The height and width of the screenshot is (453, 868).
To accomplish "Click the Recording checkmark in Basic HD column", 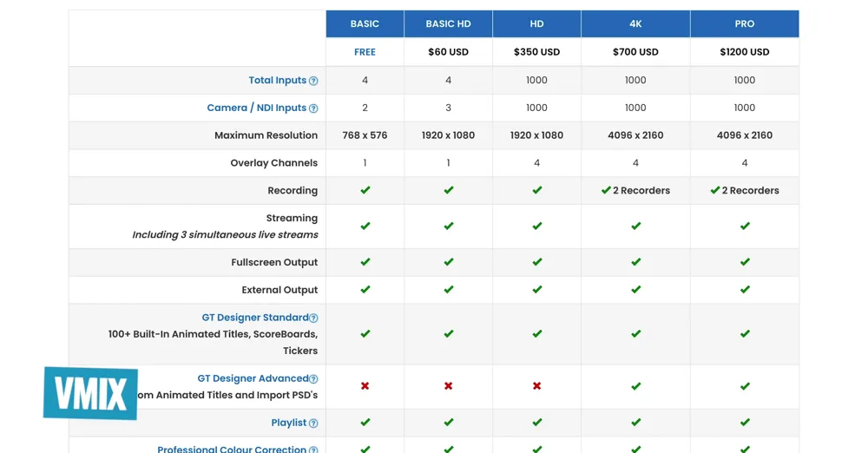I will pos(449,190).
